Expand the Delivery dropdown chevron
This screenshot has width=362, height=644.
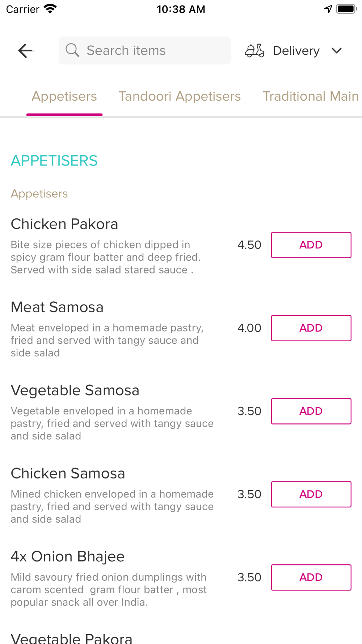[337, 51]
